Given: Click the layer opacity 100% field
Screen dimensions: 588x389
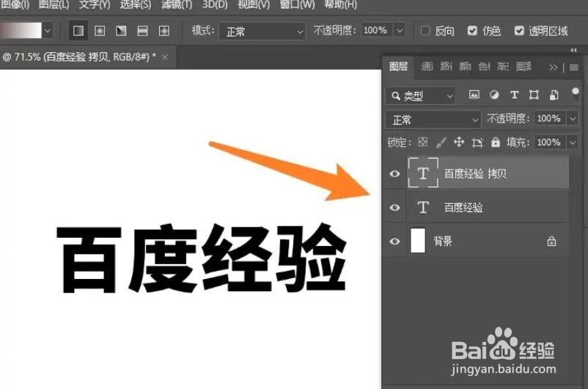Looking at the screenshot, I should point(550,119).
